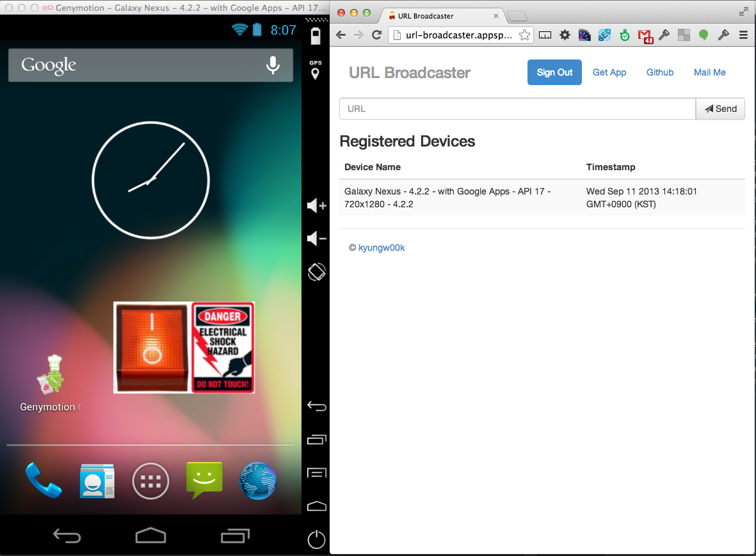This screenshot has height=556, width=756.
Task: Tap Android navigation bar home button
Action: click(x=150, y=536)
